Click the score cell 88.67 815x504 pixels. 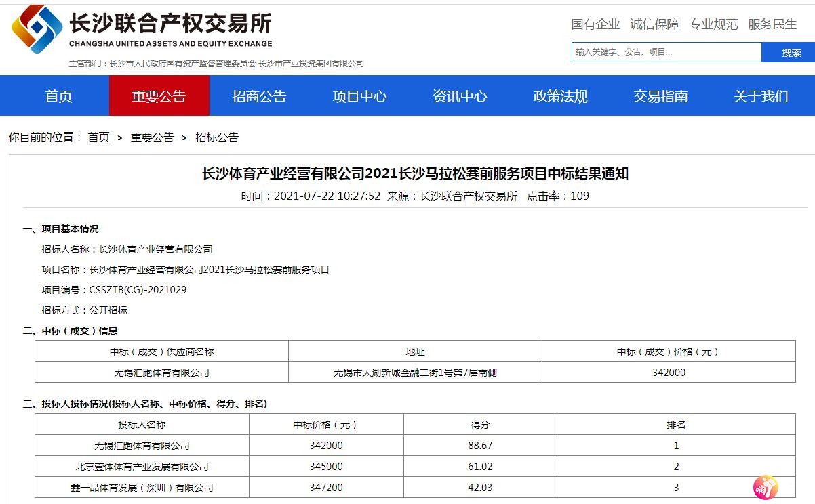[480, 446]
